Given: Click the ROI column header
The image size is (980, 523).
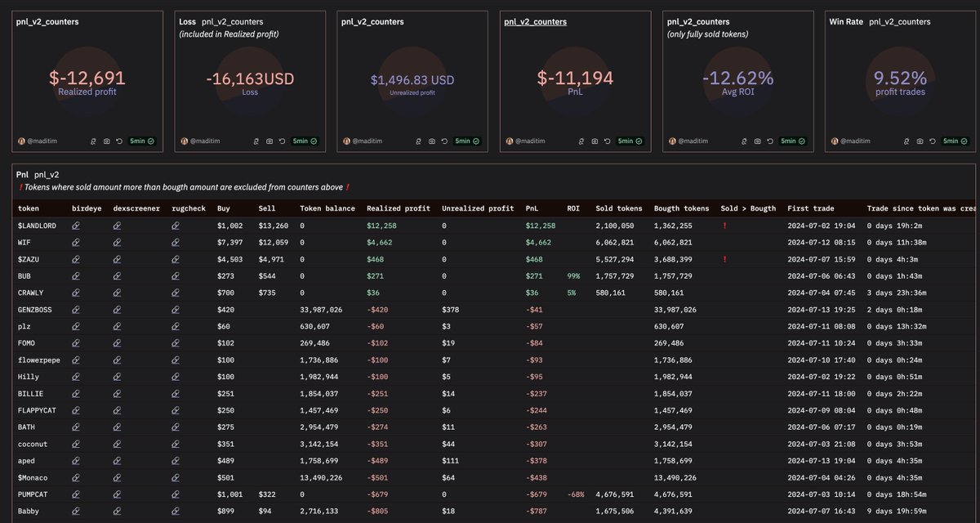Looking at the screenshot, I should (x=574, y=208).
